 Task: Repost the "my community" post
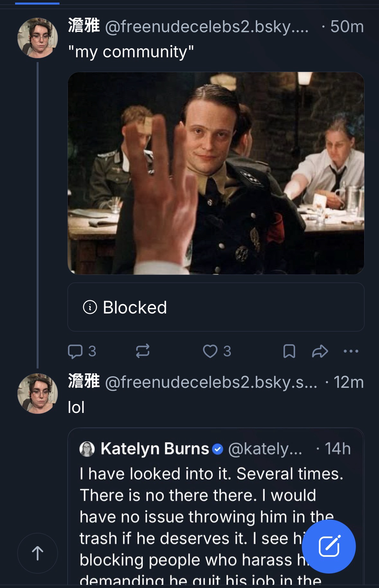click(142, 351)
